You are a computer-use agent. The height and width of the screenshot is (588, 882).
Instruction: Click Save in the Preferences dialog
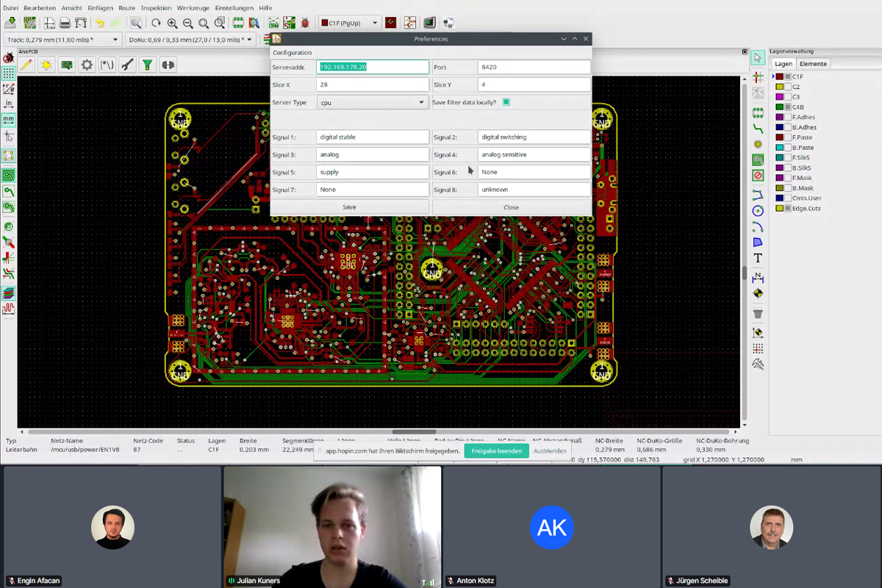coord(349,207)
